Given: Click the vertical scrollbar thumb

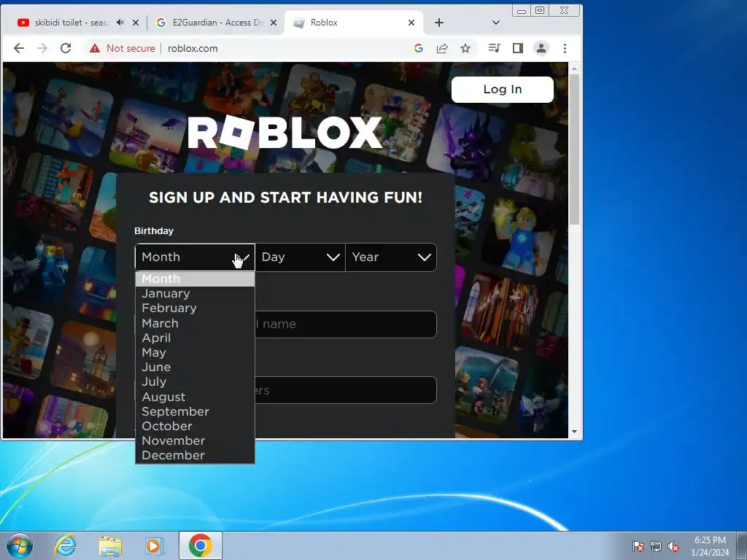Looking at the screenshot, I should (x=574, y=149).
